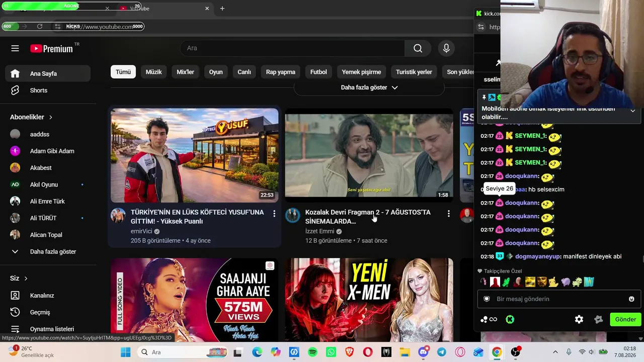
Task: Open Opera browser from the taskbar
Action: click(x=368, y=352)
